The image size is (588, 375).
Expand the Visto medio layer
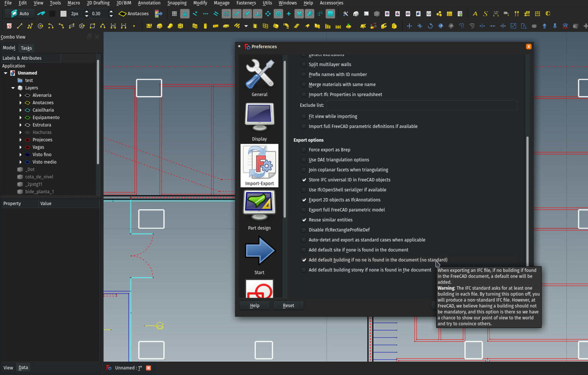(21, 162)
